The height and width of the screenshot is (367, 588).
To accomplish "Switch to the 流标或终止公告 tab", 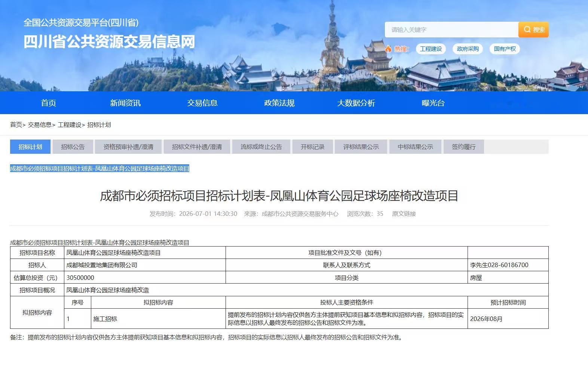I will 261,147.
